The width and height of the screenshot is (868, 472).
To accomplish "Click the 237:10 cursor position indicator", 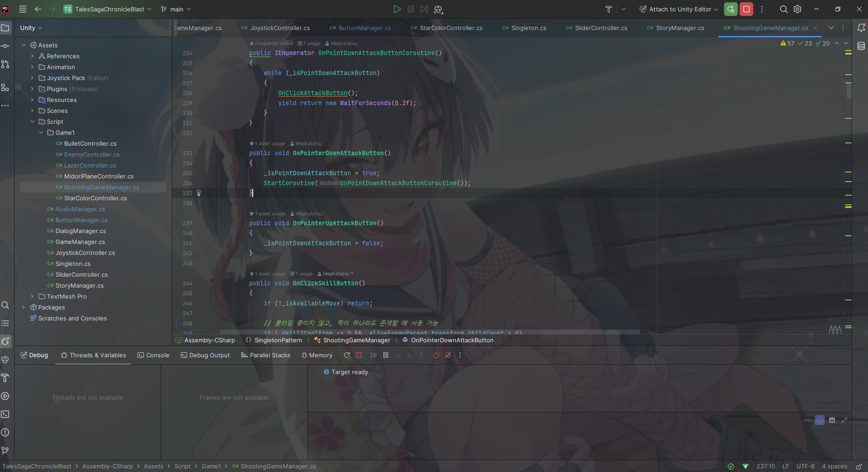I will pos(766,467).
